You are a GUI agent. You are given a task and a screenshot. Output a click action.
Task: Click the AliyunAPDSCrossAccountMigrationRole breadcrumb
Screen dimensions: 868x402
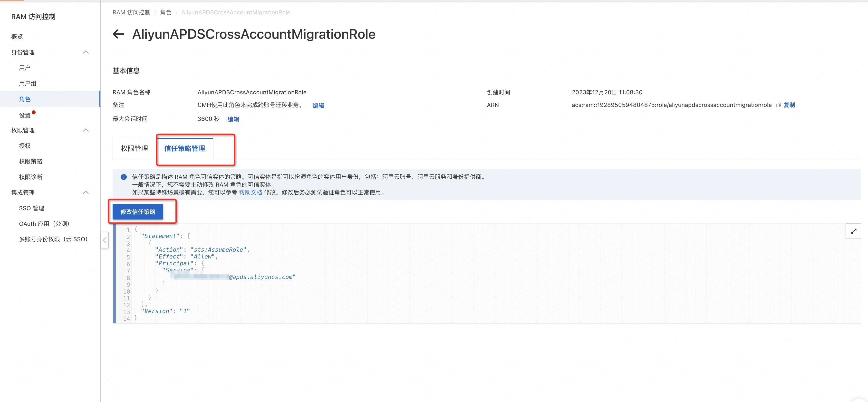236,12
